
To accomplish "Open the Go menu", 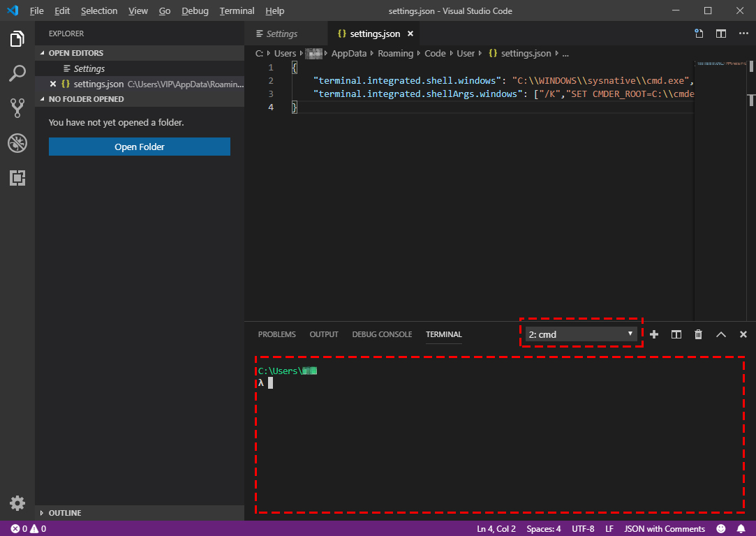I will click(x=165, y=10).
